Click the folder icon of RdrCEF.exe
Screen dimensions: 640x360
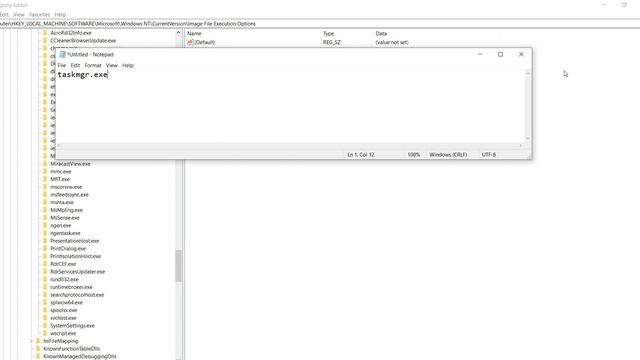(45, 264)
